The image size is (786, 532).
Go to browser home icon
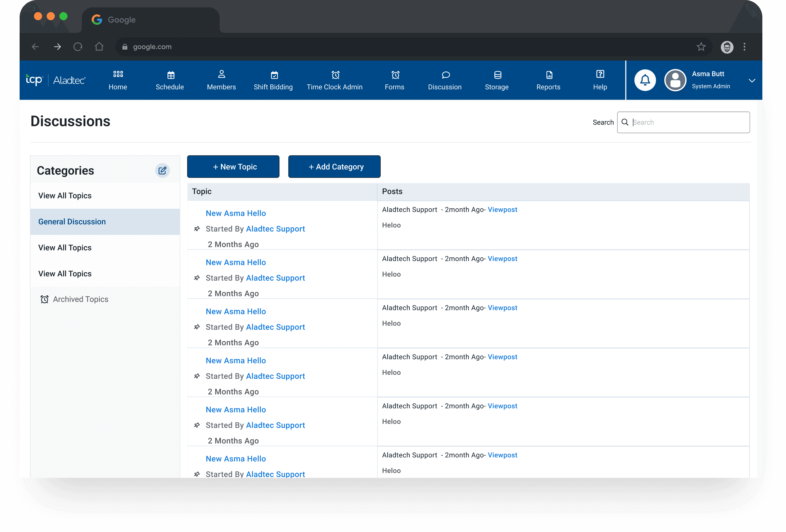point(99,47)
